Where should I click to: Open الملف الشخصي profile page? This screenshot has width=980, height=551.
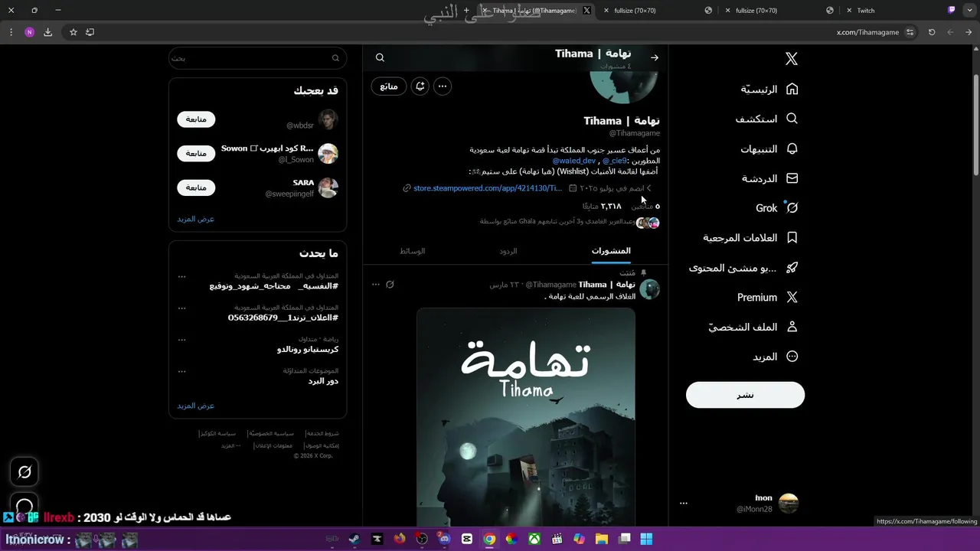pos(753,327)
